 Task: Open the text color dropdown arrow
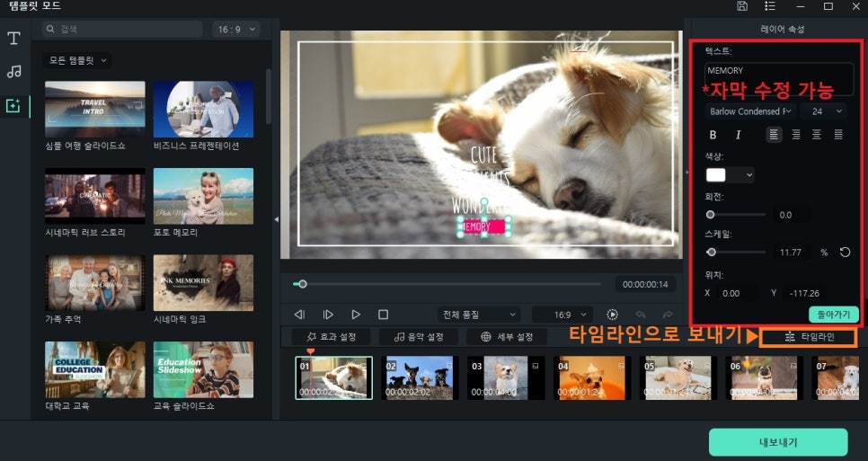[x=749, y=175]
